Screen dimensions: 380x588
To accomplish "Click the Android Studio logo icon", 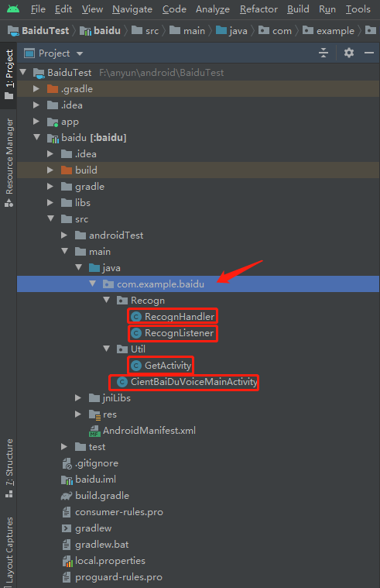I will [x=13, y=9].
